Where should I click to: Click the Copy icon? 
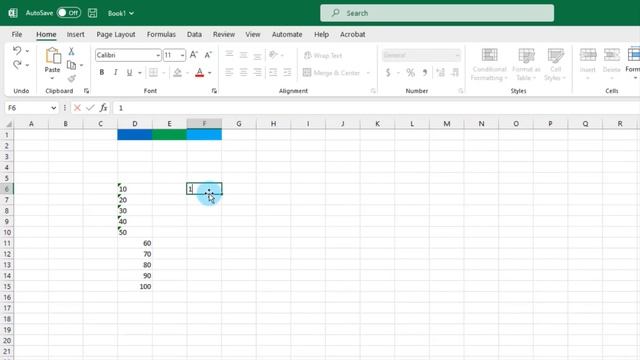[71, 65]
